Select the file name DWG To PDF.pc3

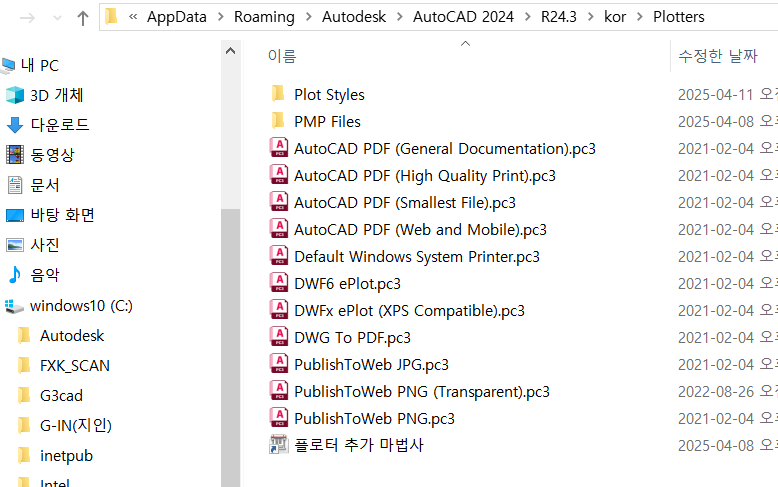pyautogui.click(x=352, y=338)
